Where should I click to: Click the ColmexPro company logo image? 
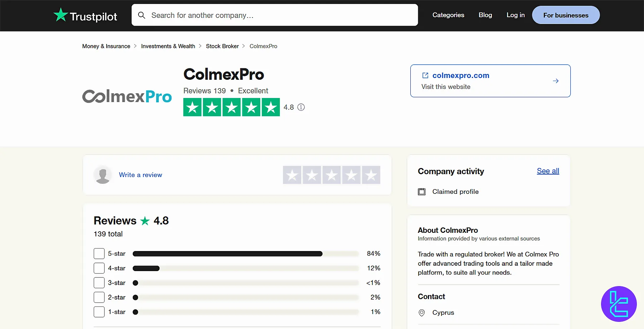coord(127,96)
